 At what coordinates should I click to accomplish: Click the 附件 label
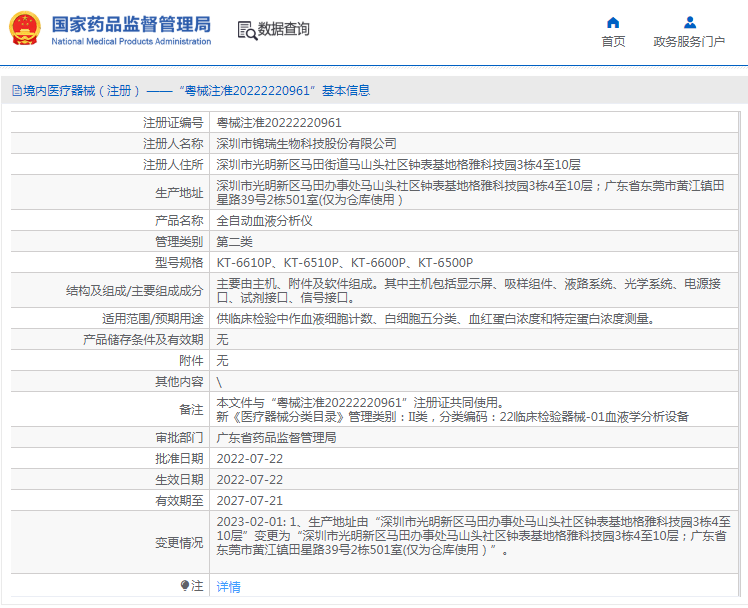tap(191, 361)
